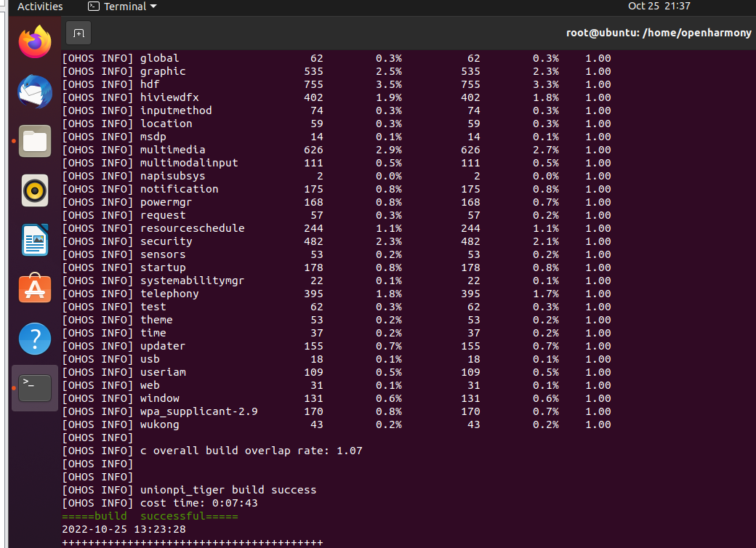Screen dimensions: 756x548
Task: Launch Thunderbird mail from the dock
Action: (35, 91)
